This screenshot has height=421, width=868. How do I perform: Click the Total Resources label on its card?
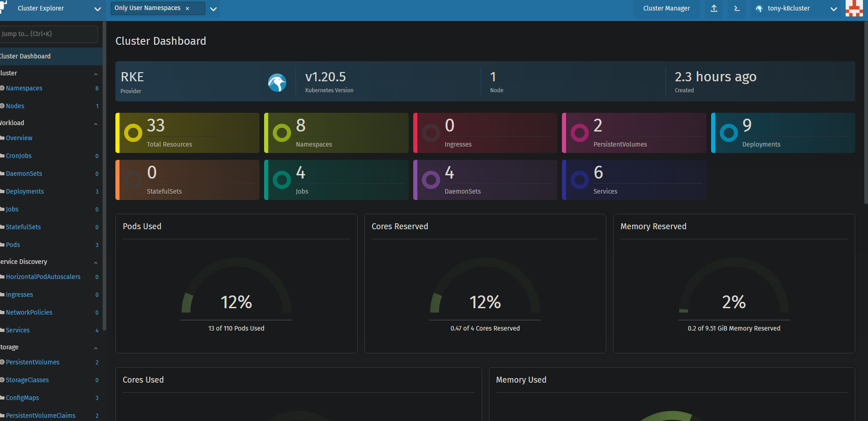[x=169, y=144]
